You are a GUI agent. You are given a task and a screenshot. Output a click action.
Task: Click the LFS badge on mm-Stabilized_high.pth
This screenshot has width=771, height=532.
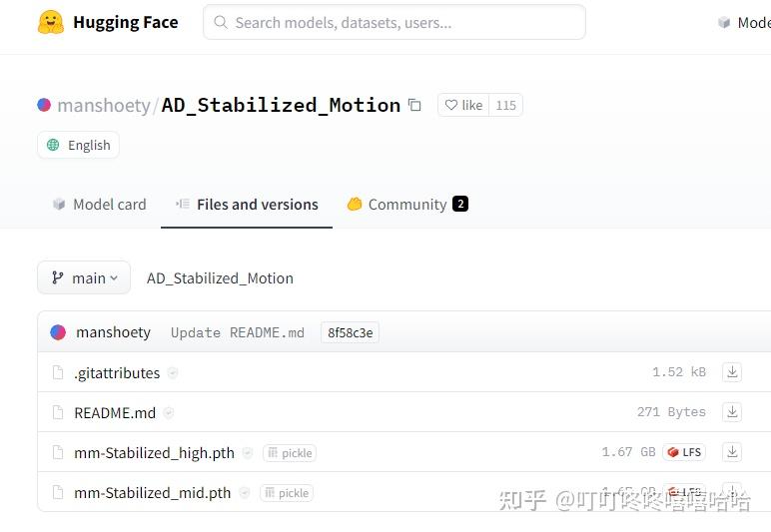685,452
